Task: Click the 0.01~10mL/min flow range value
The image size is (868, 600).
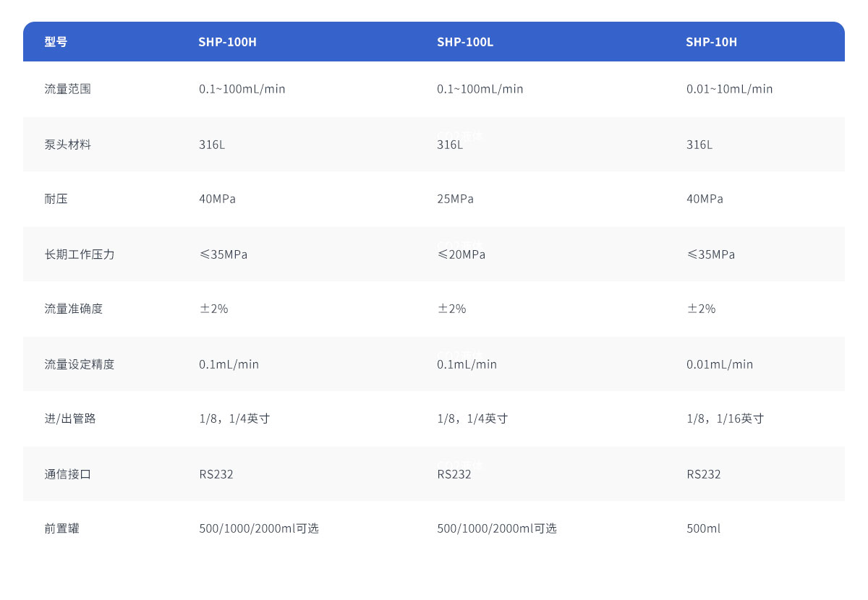Action: 729,89
